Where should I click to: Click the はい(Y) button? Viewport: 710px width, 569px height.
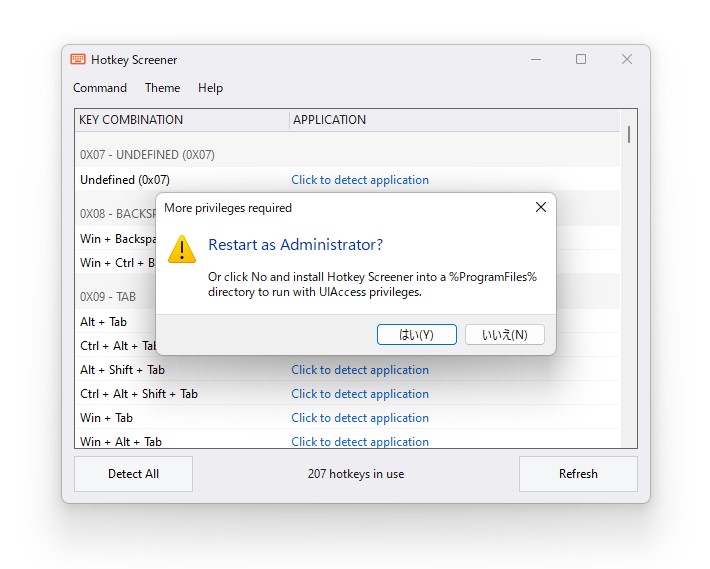tap(416, 335)
